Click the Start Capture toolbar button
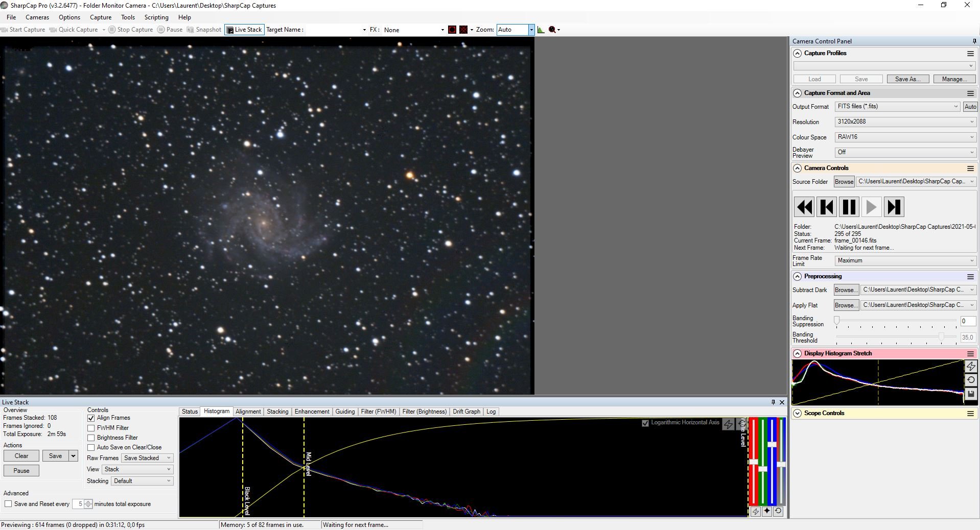The height and width of the screenshot is (530, 980). 23,30
